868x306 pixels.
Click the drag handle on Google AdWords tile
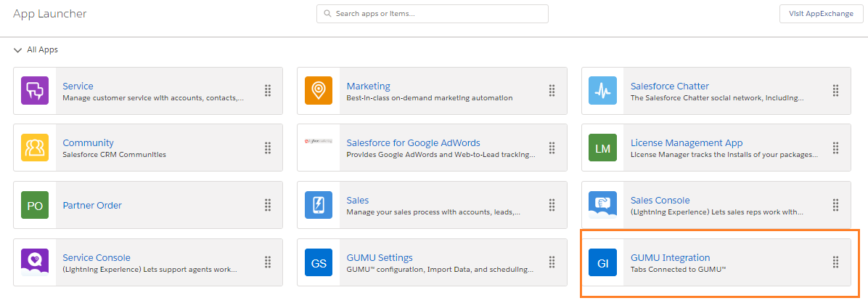pyautogui.click(x=552, y=148)
